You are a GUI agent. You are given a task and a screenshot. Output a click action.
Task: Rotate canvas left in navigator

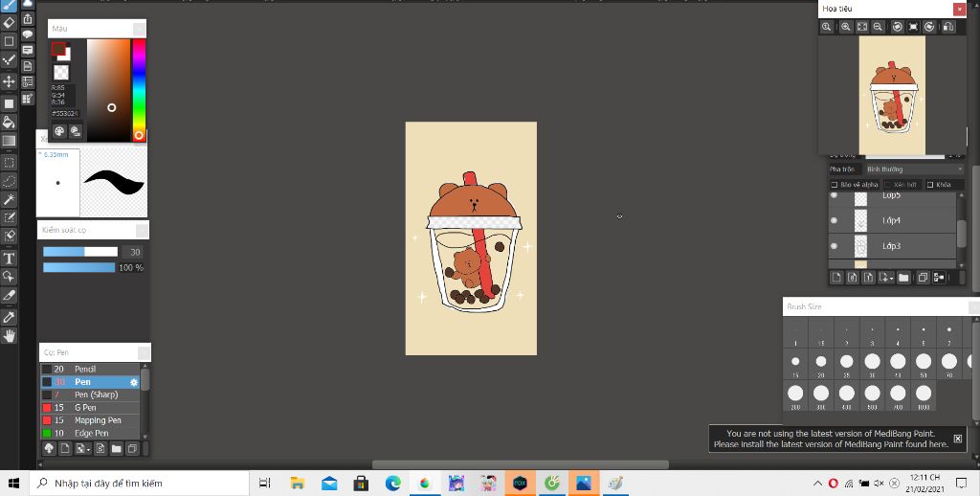(898, 27)
